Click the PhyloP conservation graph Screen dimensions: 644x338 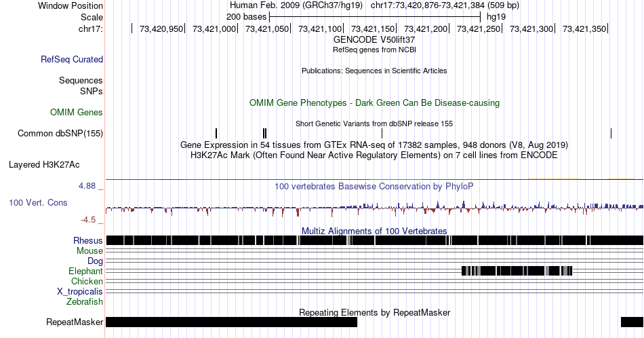[375, 208]
